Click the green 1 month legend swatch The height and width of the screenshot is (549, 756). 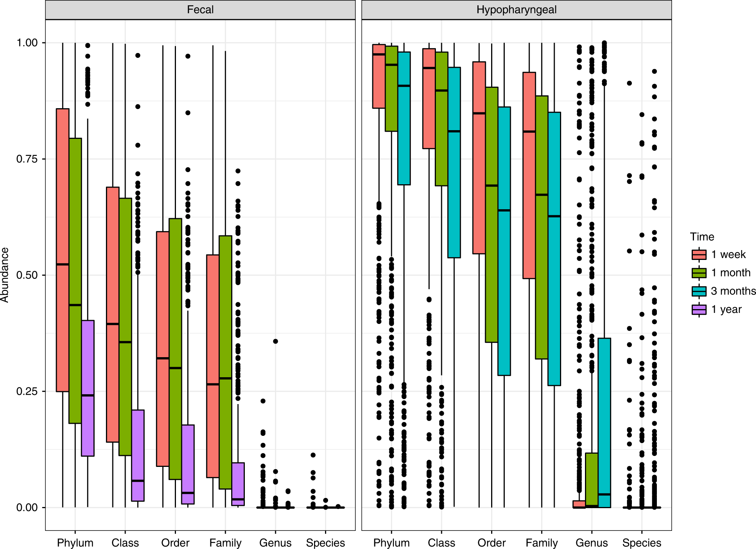click(698, 273)
